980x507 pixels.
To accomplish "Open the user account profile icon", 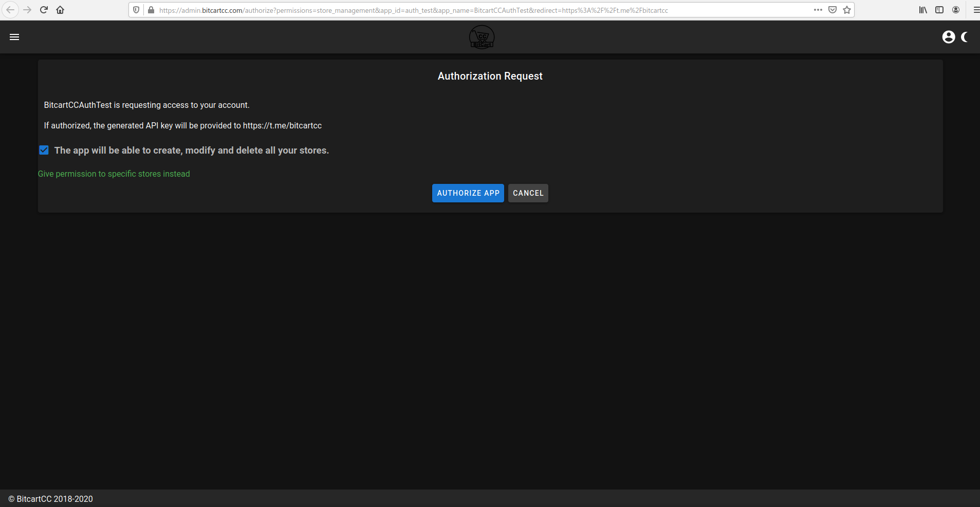I will point(948,37).
